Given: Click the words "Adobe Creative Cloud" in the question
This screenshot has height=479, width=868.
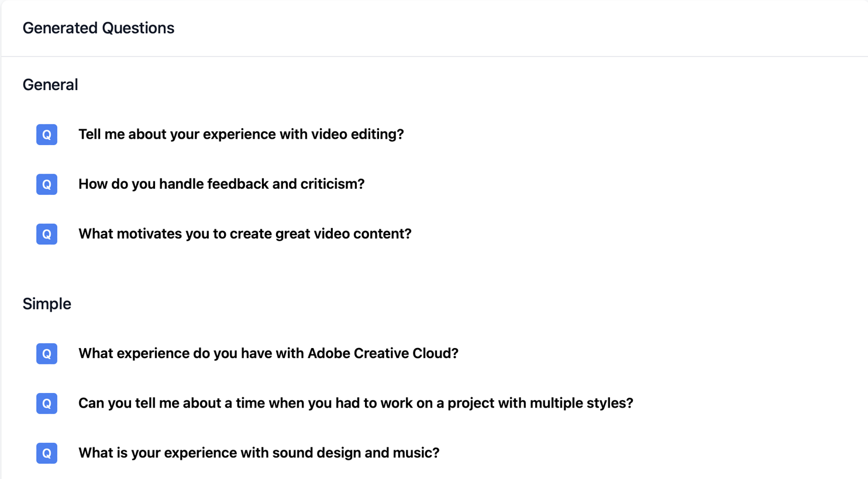Looking at the screenshot, I should coord(383,354).
